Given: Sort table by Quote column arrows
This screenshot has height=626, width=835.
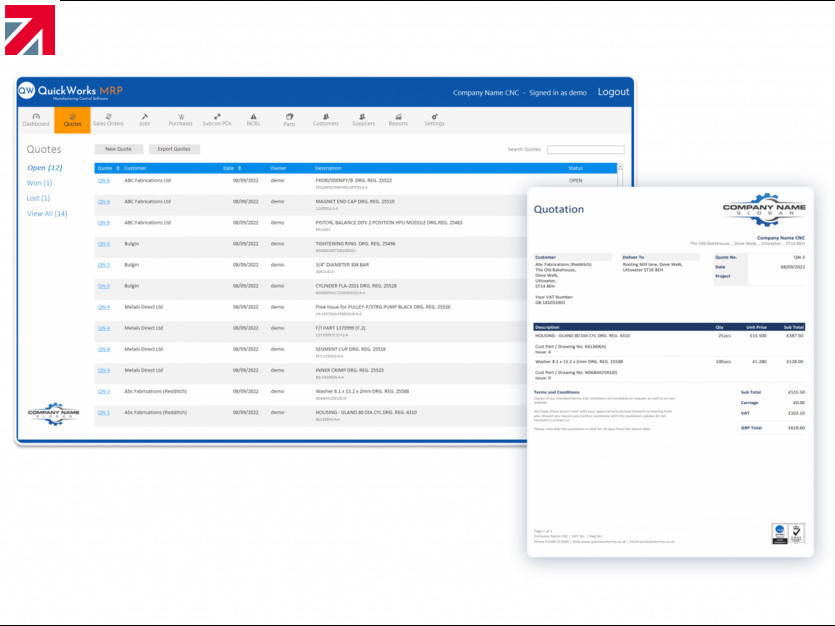Looking at the screenshot, I should click(118, 168).
